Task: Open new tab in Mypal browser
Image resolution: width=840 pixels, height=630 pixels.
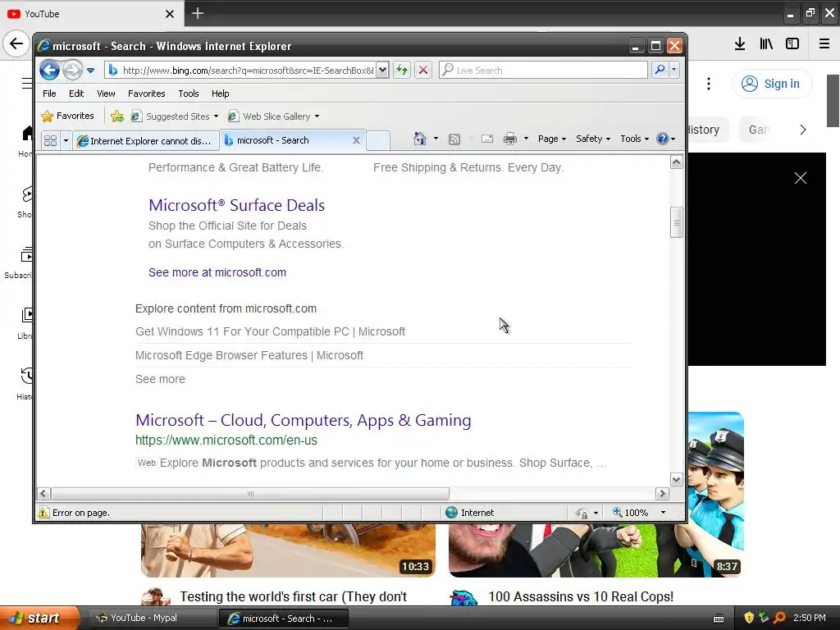Action: pos(198,13)
